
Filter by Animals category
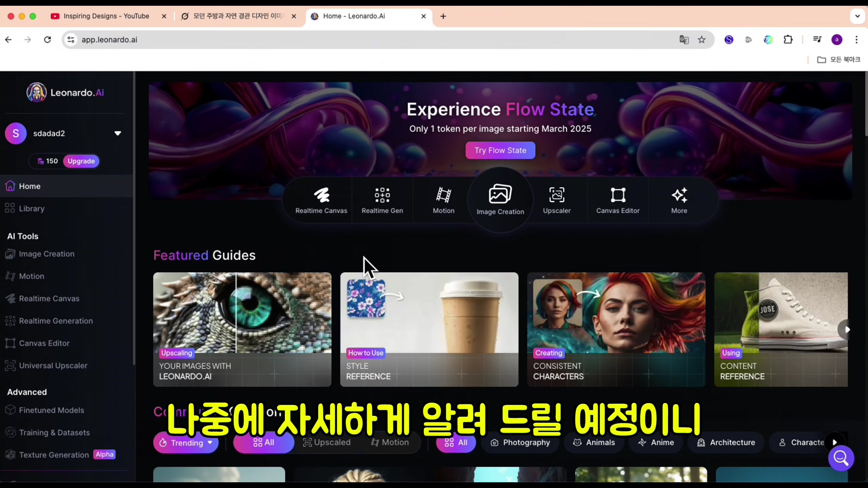(594, 442)
